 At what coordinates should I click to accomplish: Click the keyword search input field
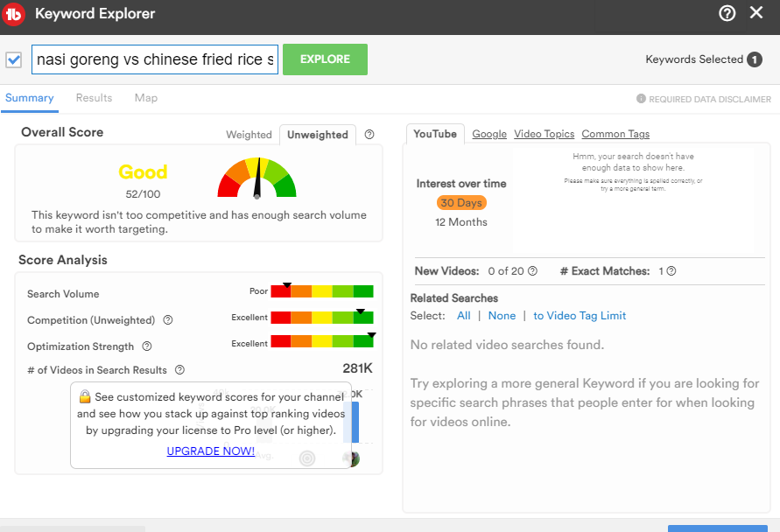155,59
